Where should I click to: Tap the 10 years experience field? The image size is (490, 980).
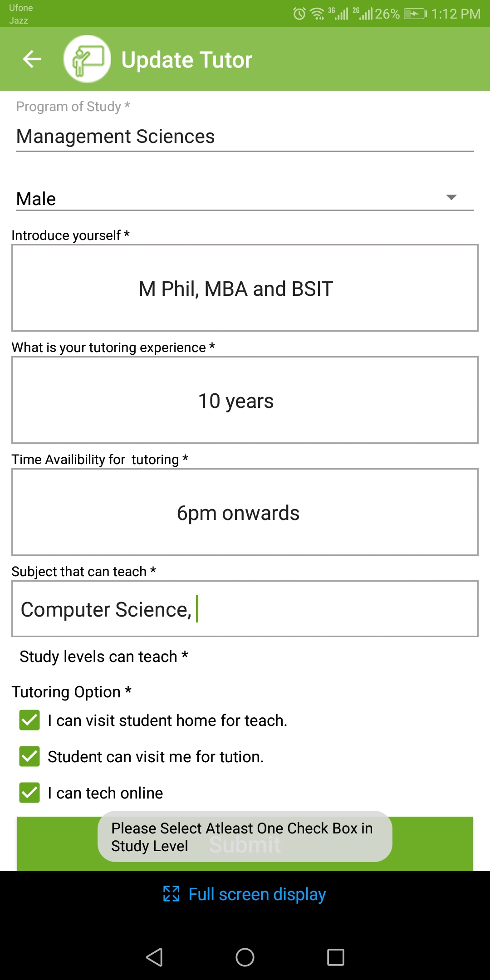pyautogui.click(x=245, y=400)
